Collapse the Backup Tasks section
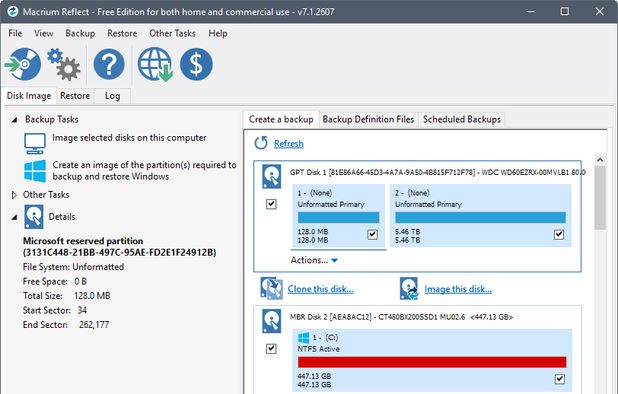Screen dimensions: 618x394 [14, 119]
